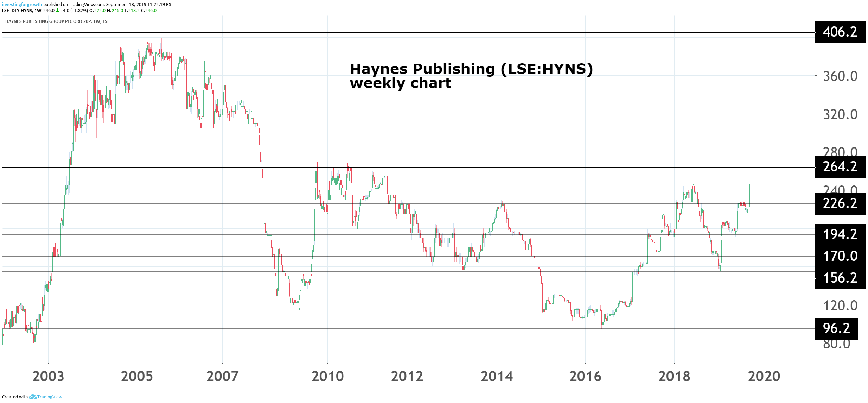868x403 pixels.
Task: Select the 96.2 price level label
Action: coord(836,328)
